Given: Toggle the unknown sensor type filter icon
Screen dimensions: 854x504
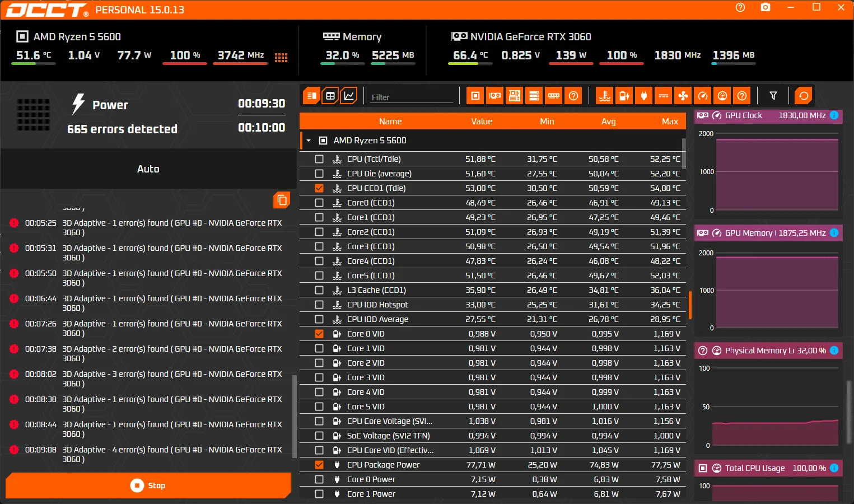Looking at the screenshot, I should pos(742,96).
